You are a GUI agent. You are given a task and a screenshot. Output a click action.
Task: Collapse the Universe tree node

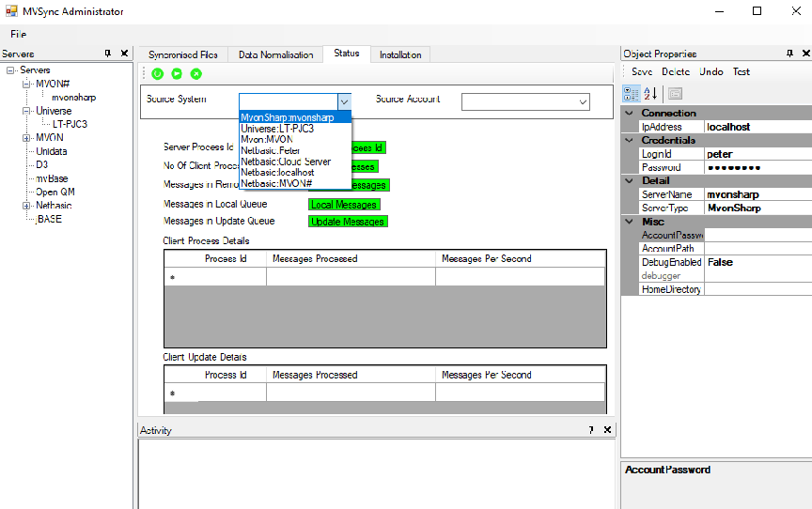(26, 111)
